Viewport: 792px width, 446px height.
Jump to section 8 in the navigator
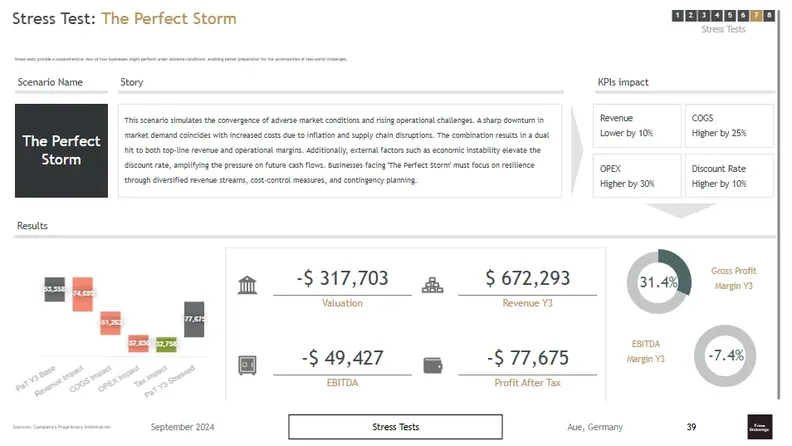pos(769,15)
